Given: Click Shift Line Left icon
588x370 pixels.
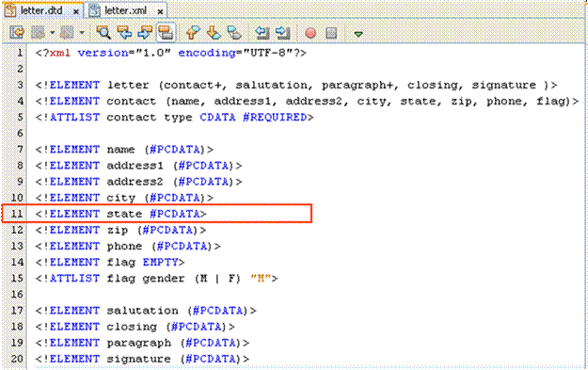Looking at the screenshot, I should [262, 33].
